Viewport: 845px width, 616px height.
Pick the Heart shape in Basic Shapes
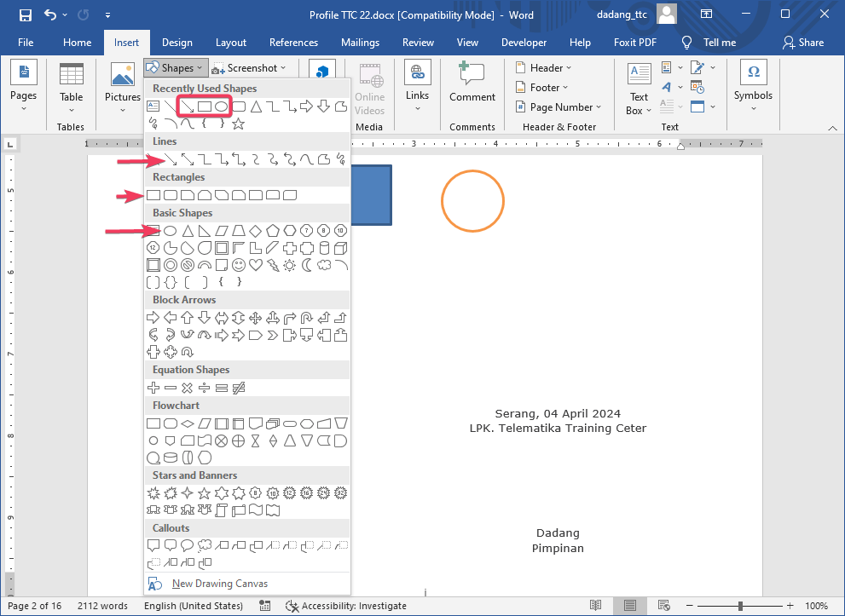pyautogui.click(x=256, y=266)
